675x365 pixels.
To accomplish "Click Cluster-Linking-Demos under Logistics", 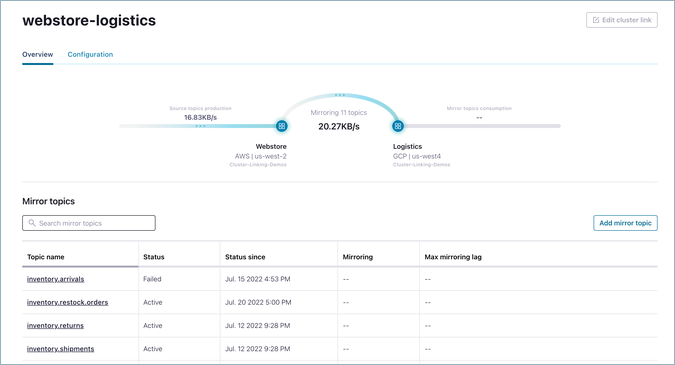I will [421, 164].
